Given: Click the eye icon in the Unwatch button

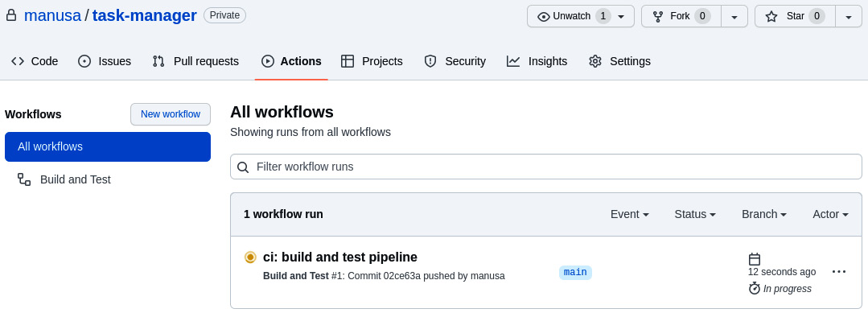Looking at the screenshot, I should click(544, 17).
